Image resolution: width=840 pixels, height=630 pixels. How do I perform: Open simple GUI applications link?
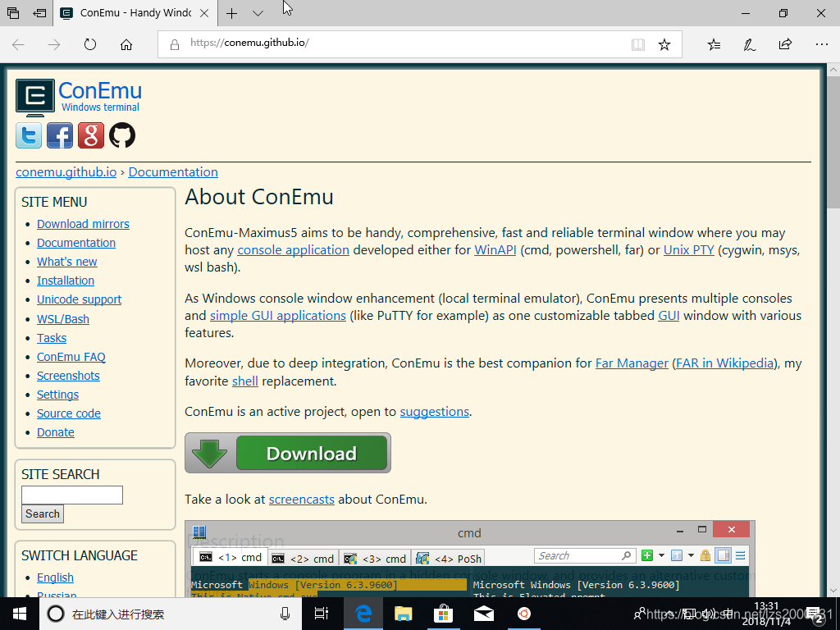pyautogui.click(x=277, y=316)
